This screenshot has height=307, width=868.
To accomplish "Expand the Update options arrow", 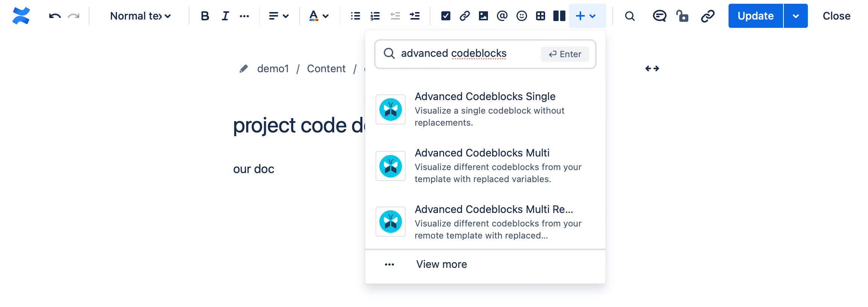I will (796, 16).
